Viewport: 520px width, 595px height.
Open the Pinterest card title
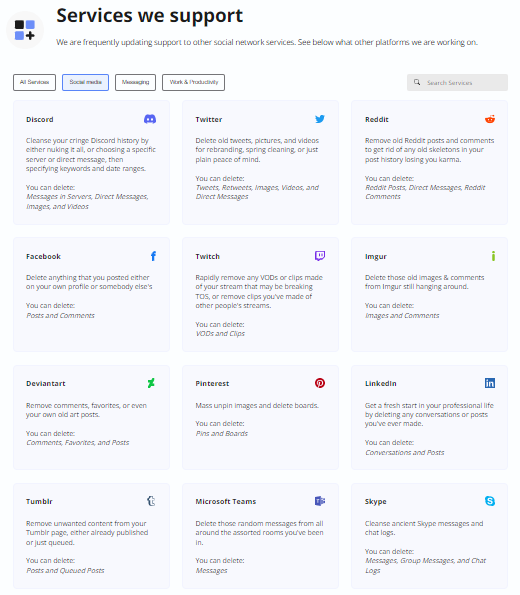(212, 384)
